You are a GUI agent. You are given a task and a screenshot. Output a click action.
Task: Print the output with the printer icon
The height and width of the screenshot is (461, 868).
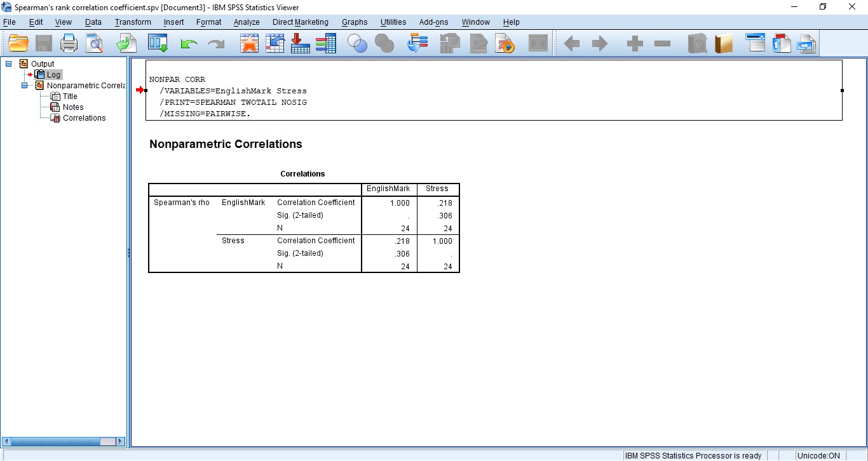69,43
